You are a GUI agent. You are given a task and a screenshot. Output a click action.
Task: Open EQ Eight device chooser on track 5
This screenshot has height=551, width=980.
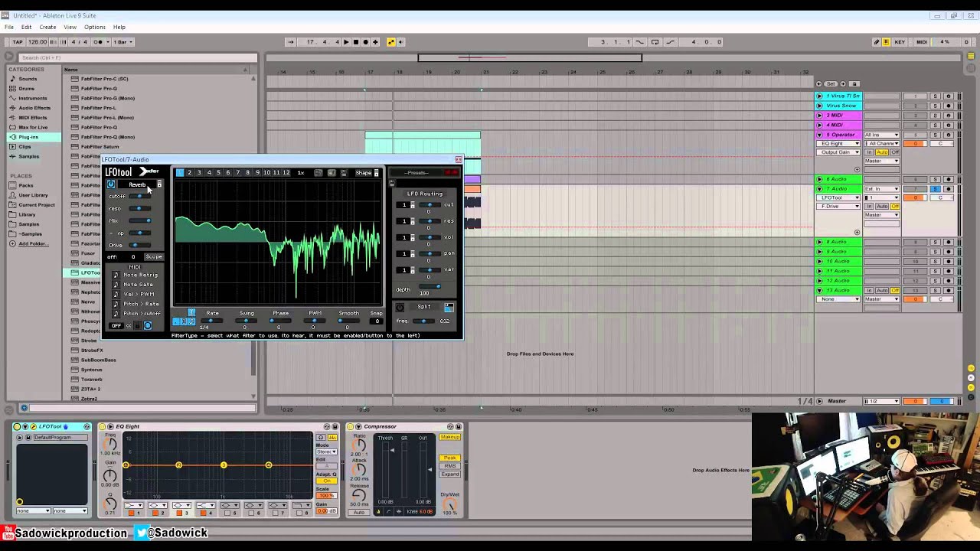[838, 144]
